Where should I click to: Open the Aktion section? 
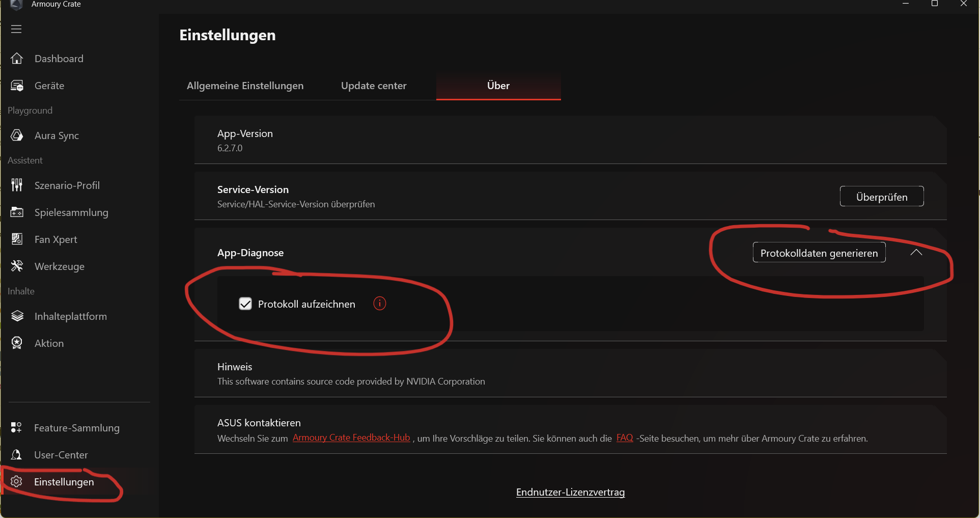[48, 343]
